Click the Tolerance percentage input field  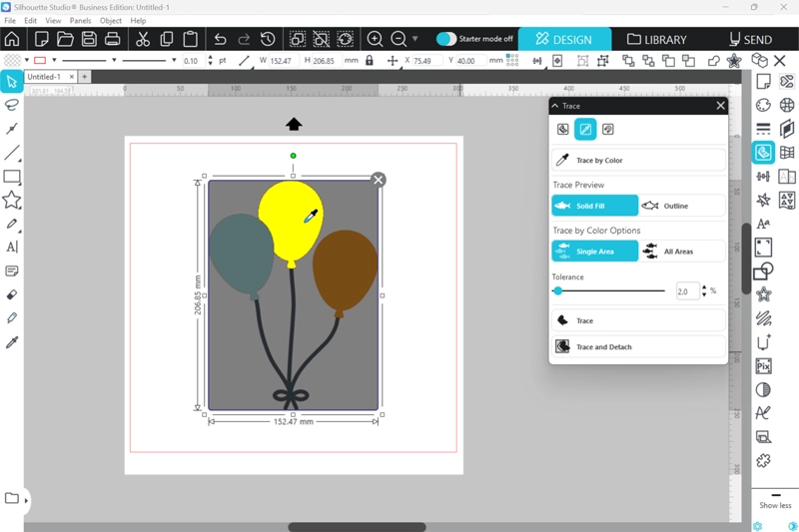pos(687,291)
